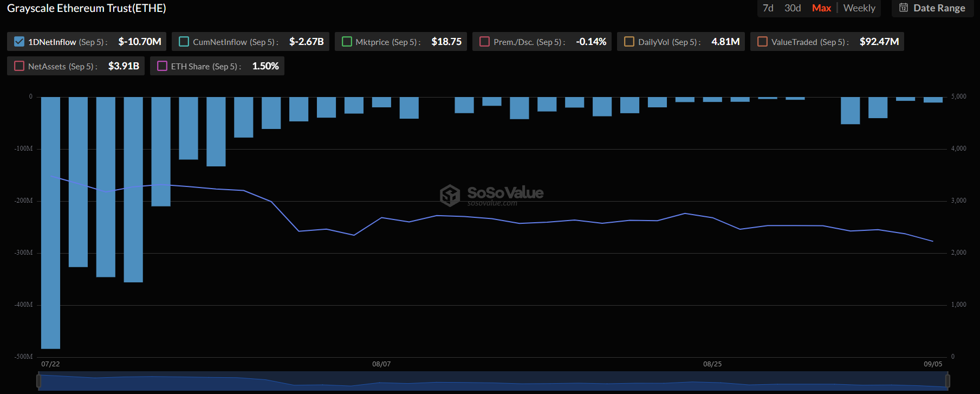Turn on the DailyVol series checkbox
Viewport: 980px width, 394px height.
pos(629,42)
